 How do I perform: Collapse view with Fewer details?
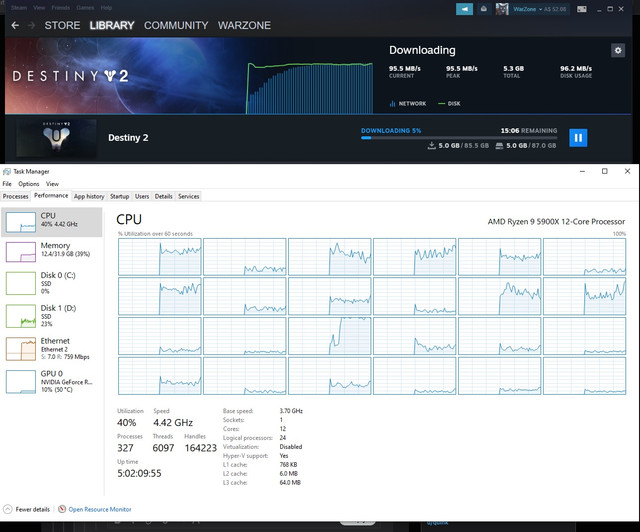[x=27, y=509]
